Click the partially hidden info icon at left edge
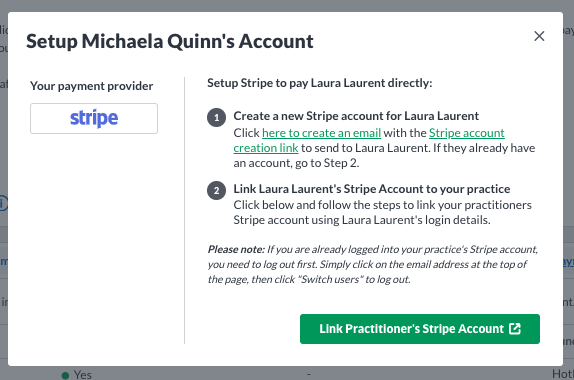This screenshot has width=574, height=380. pyautogui.click(x=3, y=203)
